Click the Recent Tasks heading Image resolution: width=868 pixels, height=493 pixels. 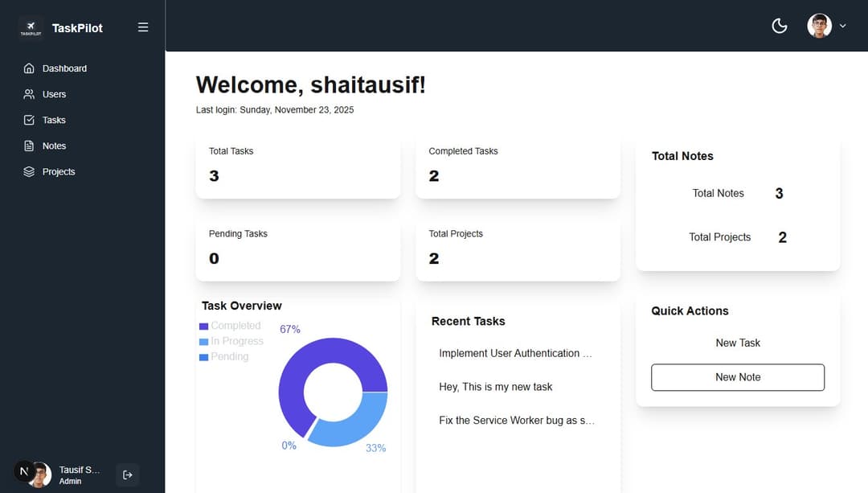coord(469,321)
